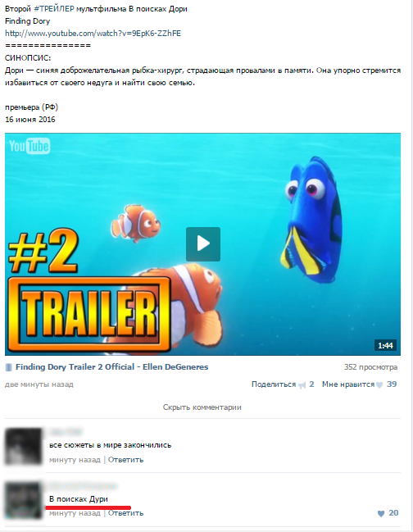
Task: Click the share megaphone icon
Action: coord(302,384)
